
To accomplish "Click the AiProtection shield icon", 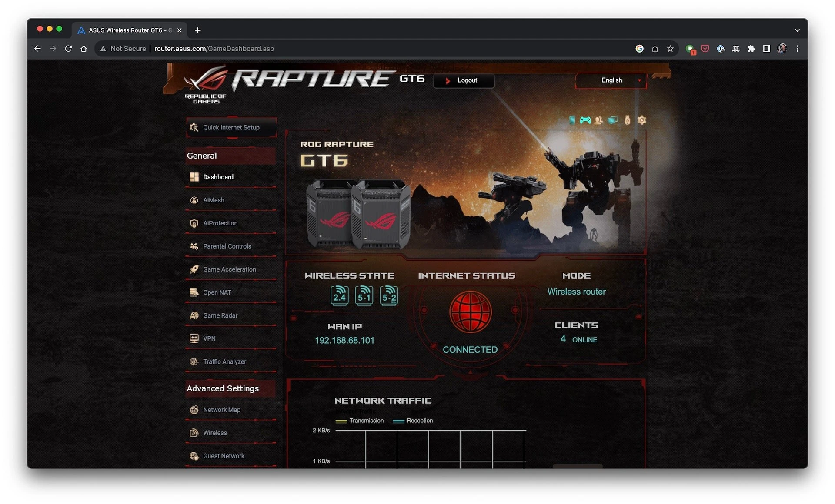I will 194,223.
